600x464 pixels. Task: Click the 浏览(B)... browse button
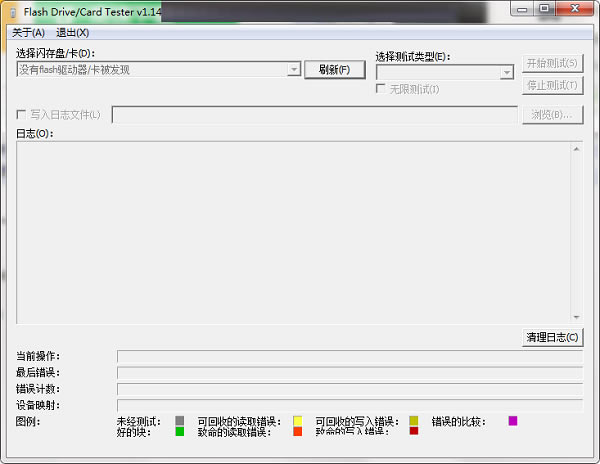click(552, 115)
